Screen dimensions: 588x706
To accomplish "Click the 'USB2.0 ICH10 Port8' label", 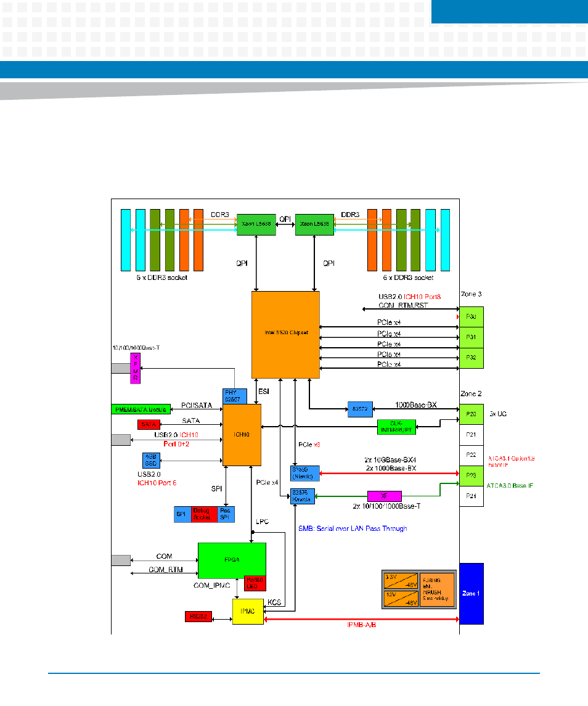I will (410, 297).
